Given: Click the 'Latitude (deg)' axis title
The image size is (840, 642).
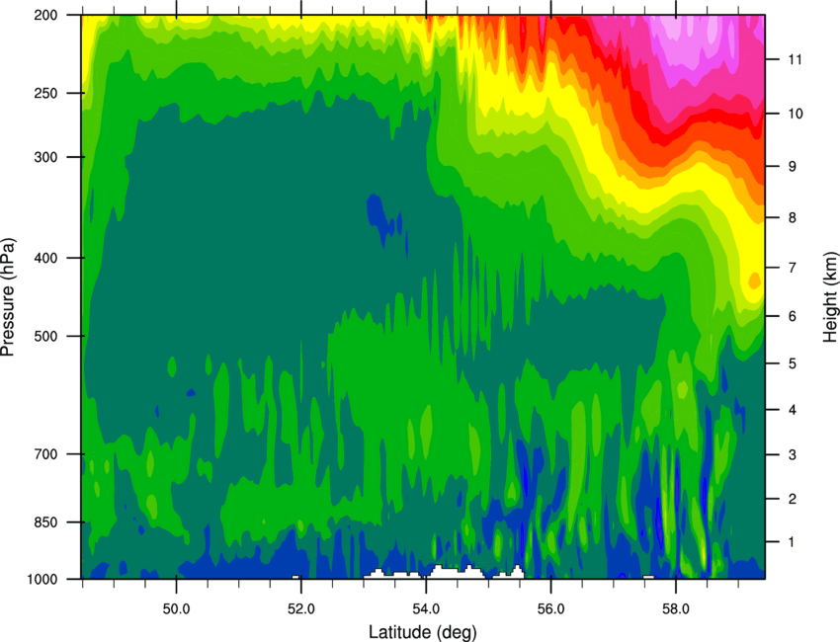Looking at the screenshot, I should pos(423,632).
